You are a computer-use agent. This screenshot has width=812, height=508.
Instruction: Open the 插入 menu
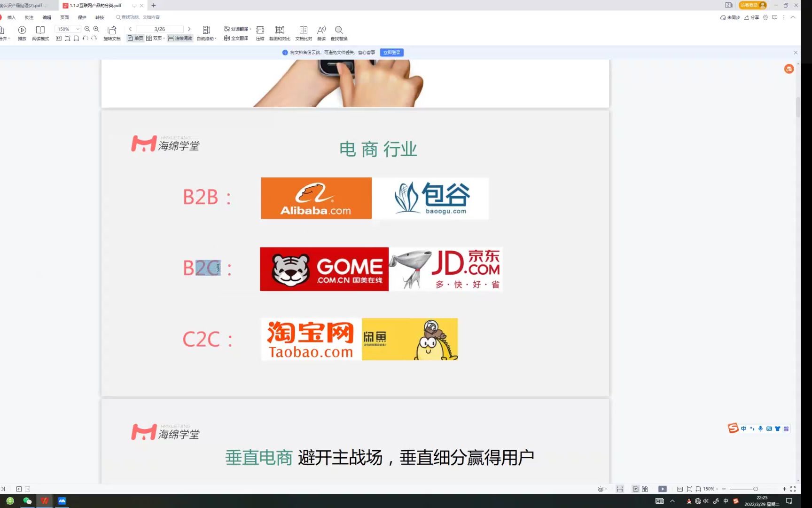tap(12, 17)
